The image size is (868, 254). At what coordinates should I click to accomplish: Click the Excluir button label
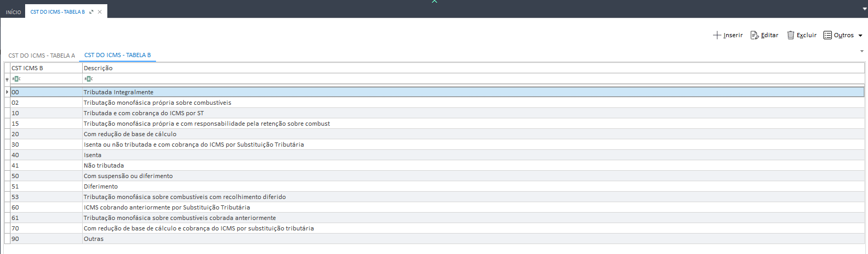click(807, 35)
